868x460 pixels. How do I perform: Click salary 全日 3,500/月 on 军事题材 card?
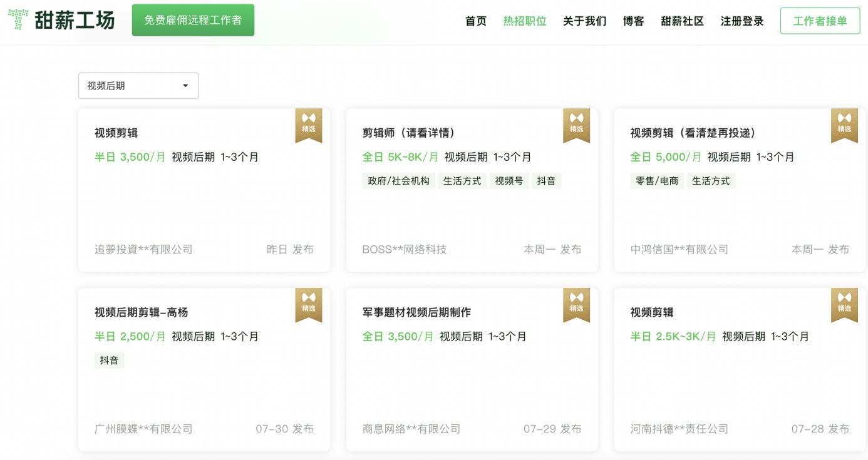point(398,337)
